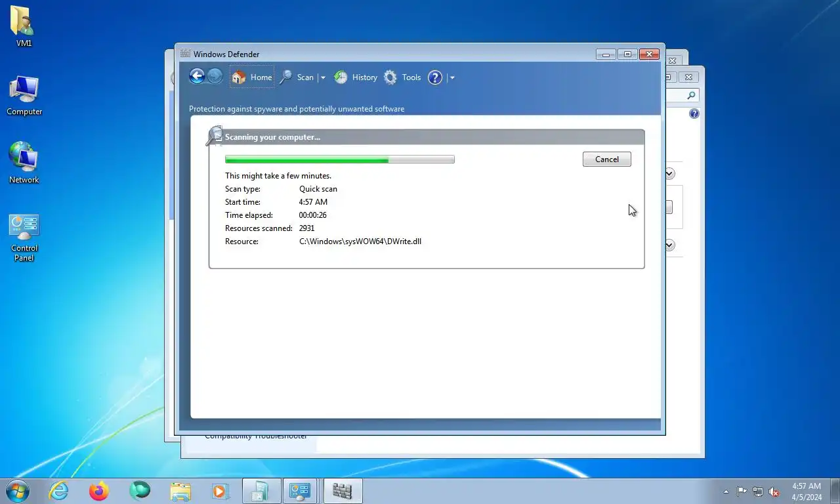The width and height of the screenshot is (840, 504).
Task: Launch Internet Explorer from the taskbar
Action: pyautogui.click(x=59, y=491)
